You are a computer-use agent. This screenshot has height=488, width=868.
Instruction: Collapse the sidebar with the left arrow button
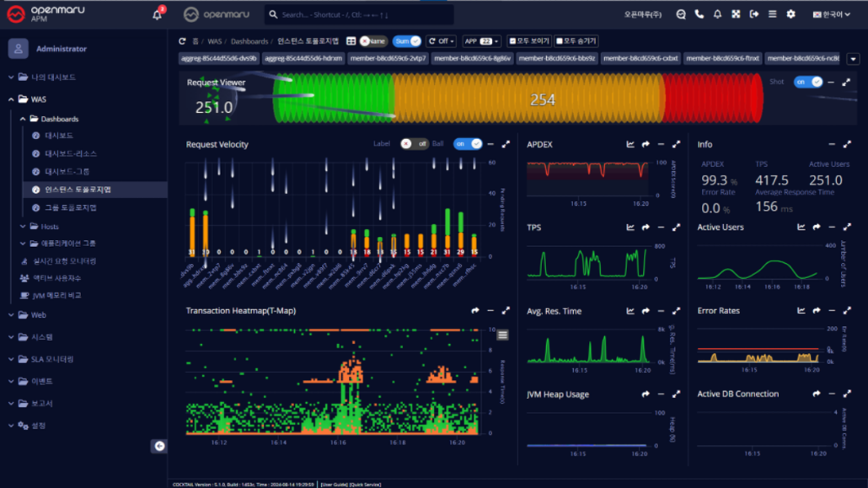click(x=158, y=446)
